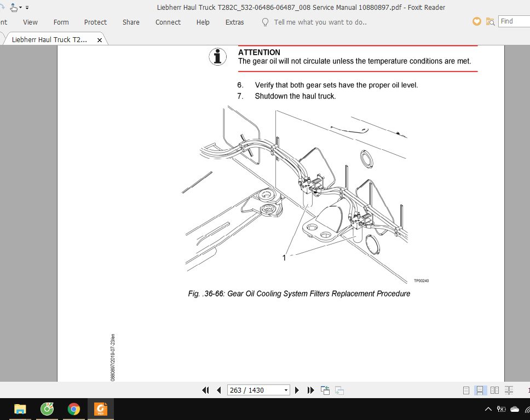Open Google Chrome from the taskbar
The height and width of the screenshot is (420, 530).
[74, 409]
